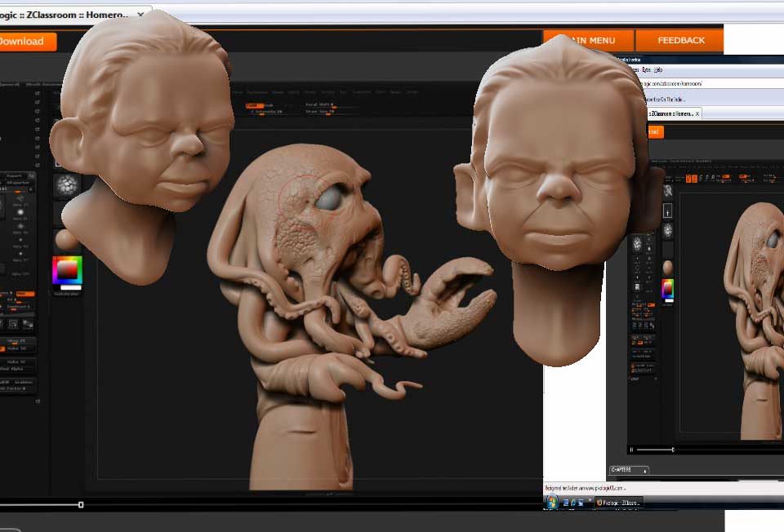Pick a color from the ZBrush color picker

click(67, 270)
